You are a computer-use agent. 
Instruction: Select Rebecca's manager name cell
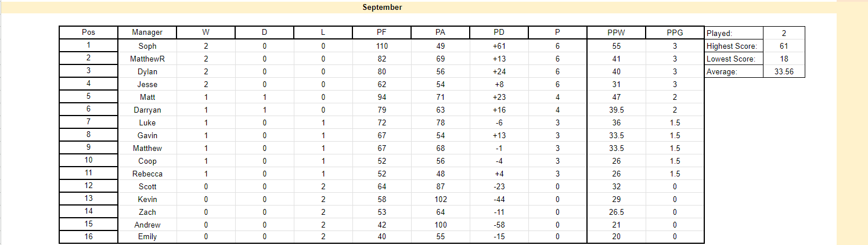coord(147,174)
